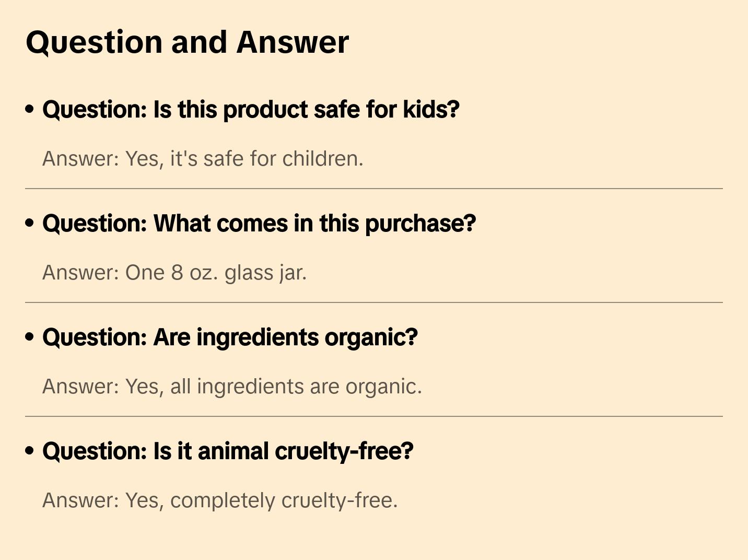Click answer 'Yes, all ingredients are organic.'
This screenshot has width=748, height=560.
coord(232,387)
